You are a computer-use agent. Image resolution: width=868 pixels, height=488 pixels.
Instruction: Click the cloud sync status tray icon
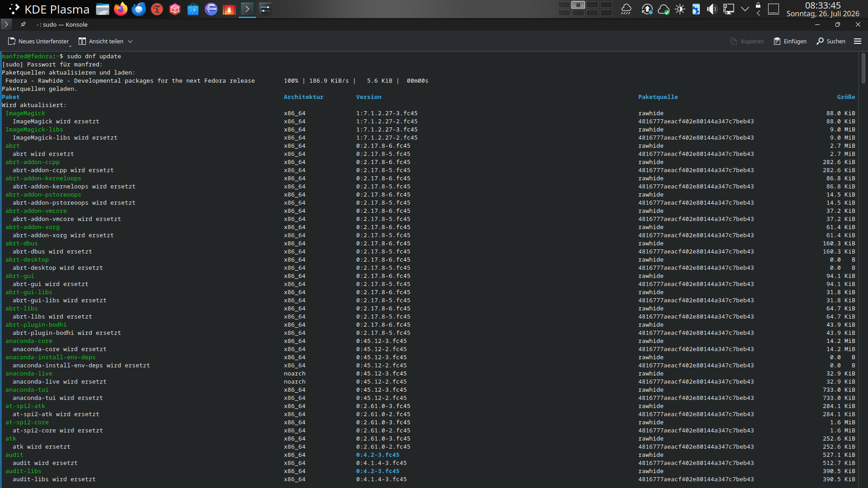[x=663, y=9]
